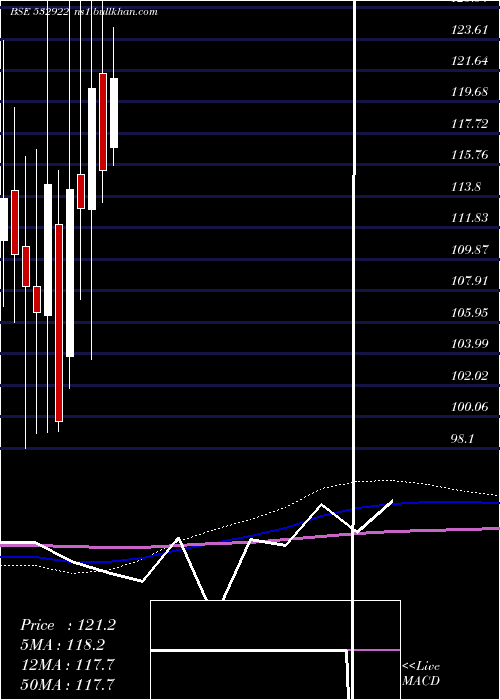Click the 109.87 price axis label
Viewport: 500px width, 700px height.
click(469, 250)
